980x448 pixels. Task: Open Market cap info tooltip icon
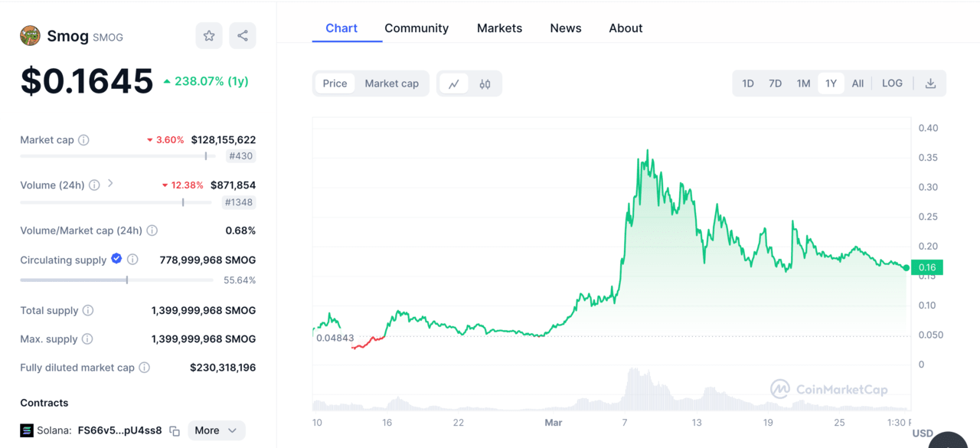click(83, 140)
